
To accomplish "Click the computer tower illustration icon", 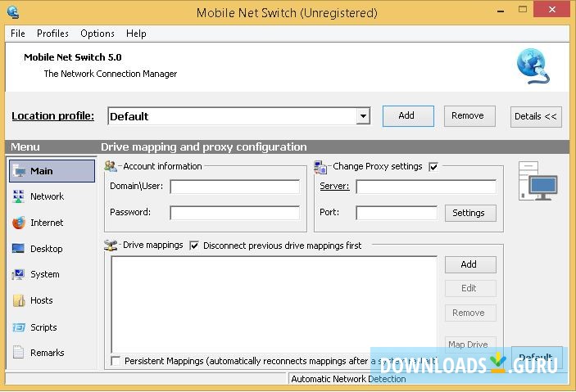I will [x=537, y=181].
